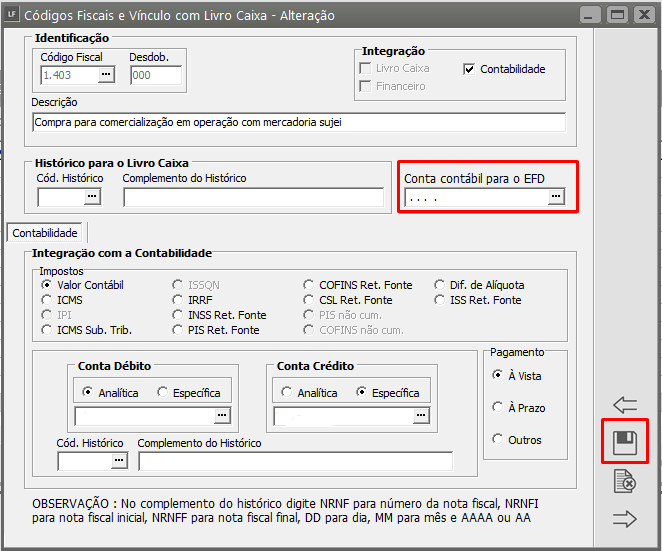Choose Específica under Conta Débito
Viewport: 662px width, 551px height.
(164, 393)
